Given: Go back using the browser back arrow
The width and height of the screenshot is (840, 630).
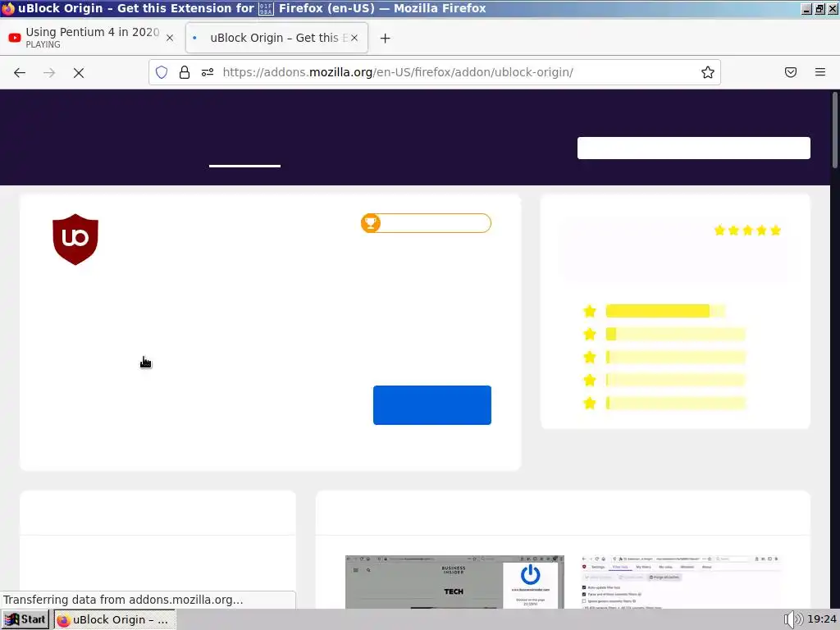Looking at the screenshot, I should pyautogui.click(x=20, y=73).
